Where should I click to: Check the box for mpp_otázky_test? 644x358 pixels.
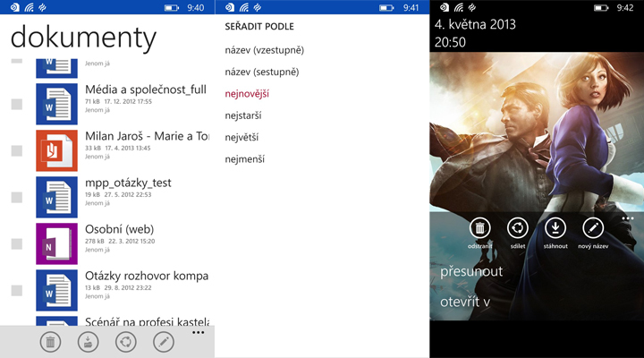(16, 197)
